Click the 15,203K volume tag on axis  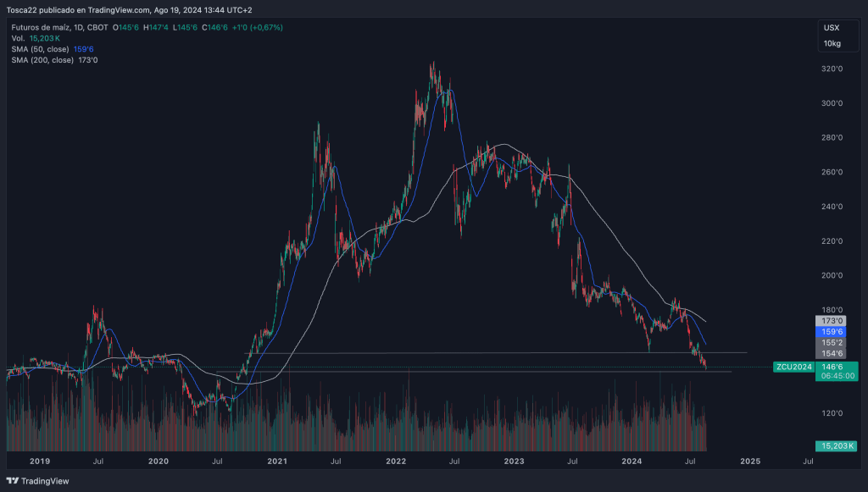tap(835, 445)
